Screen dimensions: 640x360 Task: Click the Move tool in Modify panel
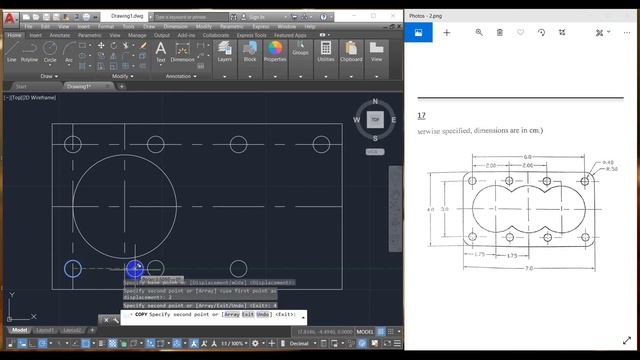click(101, 45)
